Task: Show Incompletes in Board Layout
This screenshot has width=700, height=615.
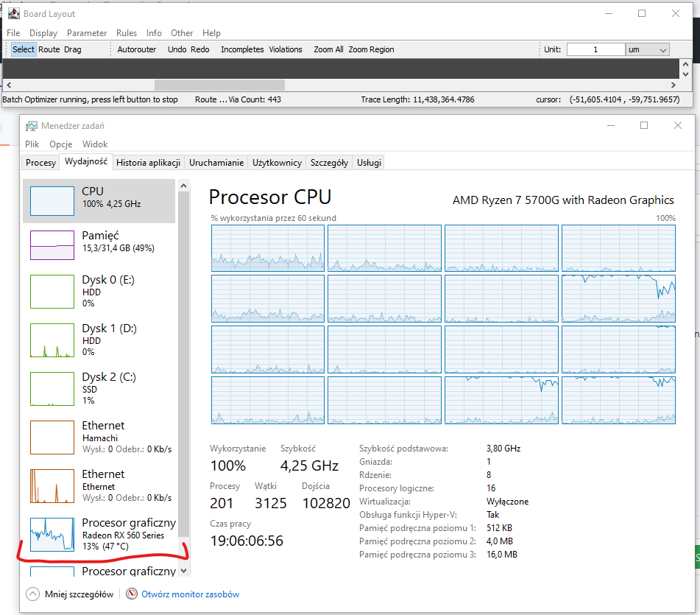Action: (242, 49)
